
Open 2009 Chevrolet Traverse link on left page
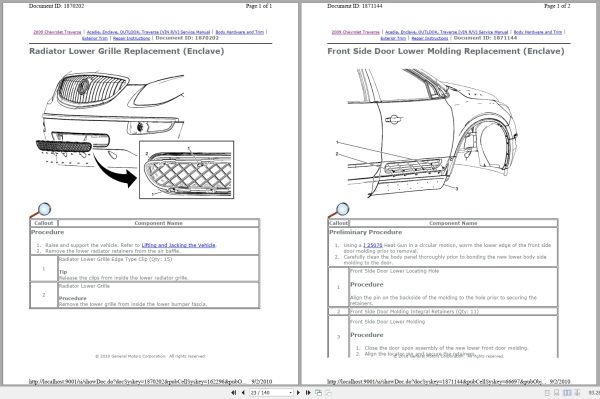(57, 32)
